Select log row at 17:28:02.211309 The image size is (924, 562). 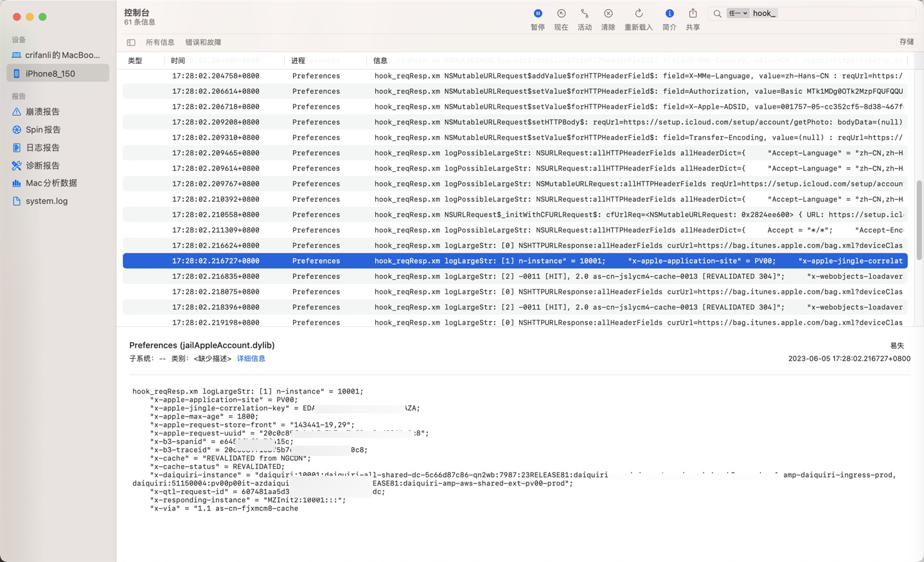[x=515, y=230]
